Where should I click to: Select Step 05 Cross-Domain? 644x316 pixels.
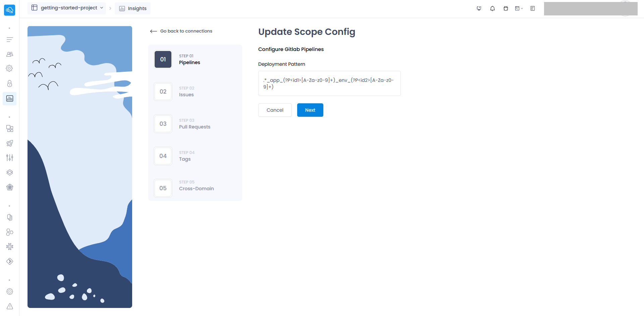pos(195,188)
